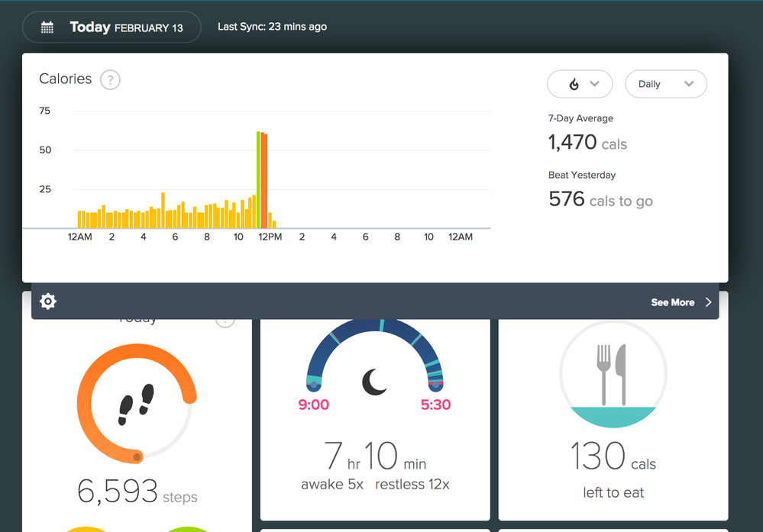Image resolution: width=763 pixels, height=532 pixels.
Task: Click the See More chevron arrow
Action: [708, 302]
